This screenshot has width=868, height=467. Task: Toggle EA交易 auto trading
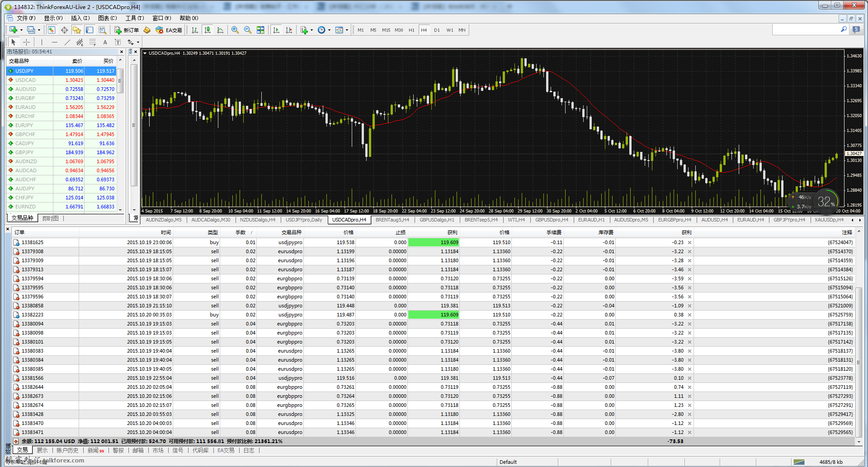pyautogui.click(x=169, y=30)
